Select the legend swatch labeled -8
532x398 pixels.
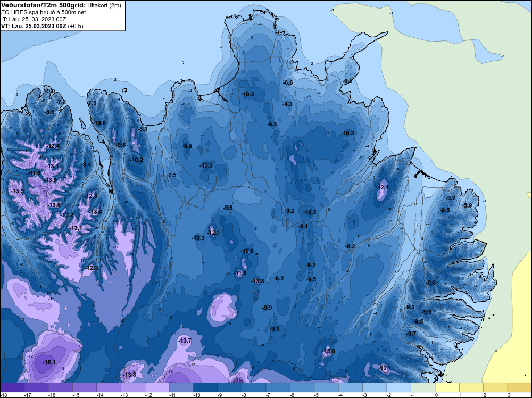(254, 387)
